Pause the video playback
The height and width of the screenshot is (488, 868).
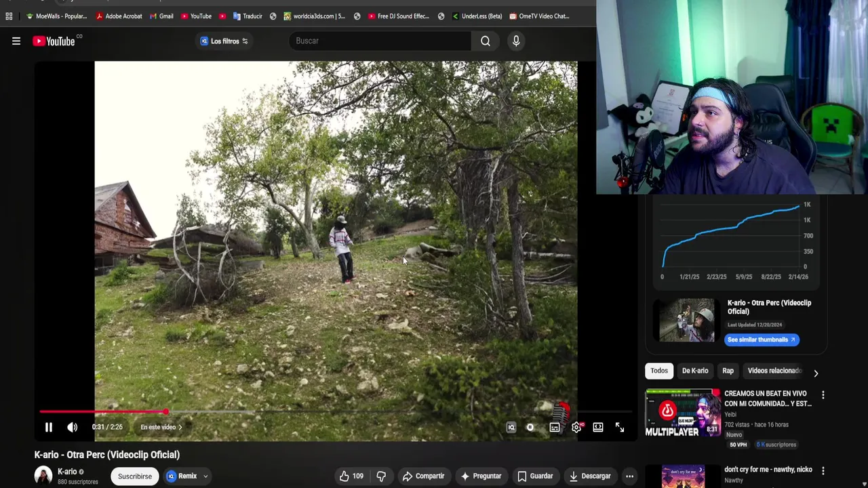coord(49,427)
